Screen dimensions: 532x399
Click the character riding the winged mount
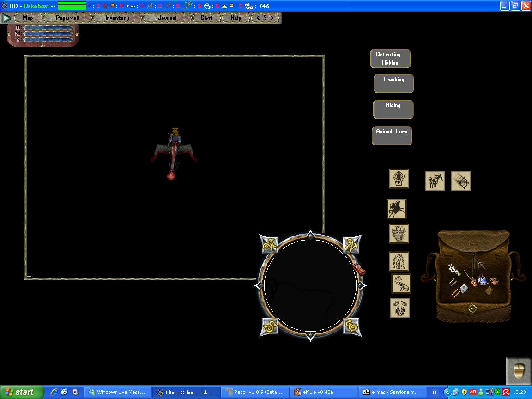point(174,154)
